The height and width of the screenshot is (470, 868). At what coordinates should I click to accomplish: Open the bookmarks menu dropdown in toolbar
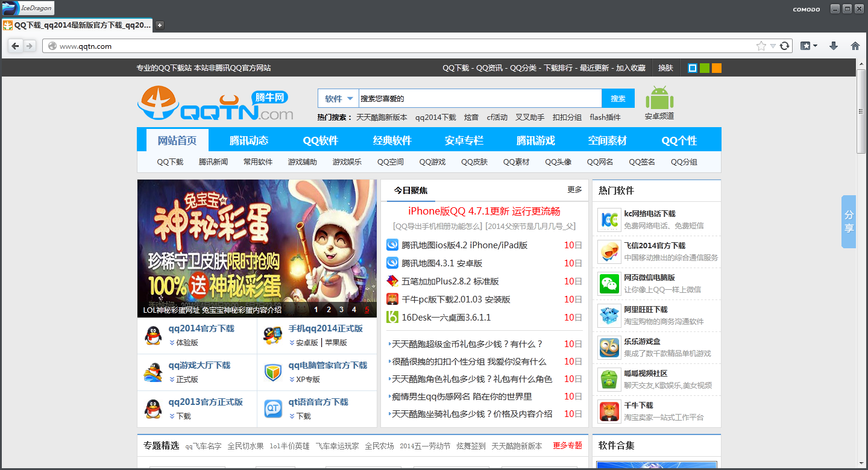coord(808,46)
